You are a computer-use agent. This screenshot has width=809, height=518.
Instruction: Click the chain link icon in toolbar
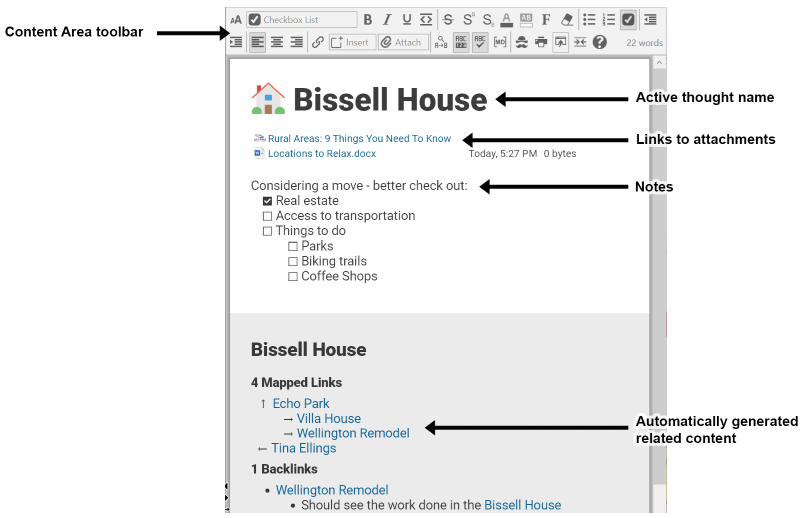pyautogui.click(x=317, y=42)
